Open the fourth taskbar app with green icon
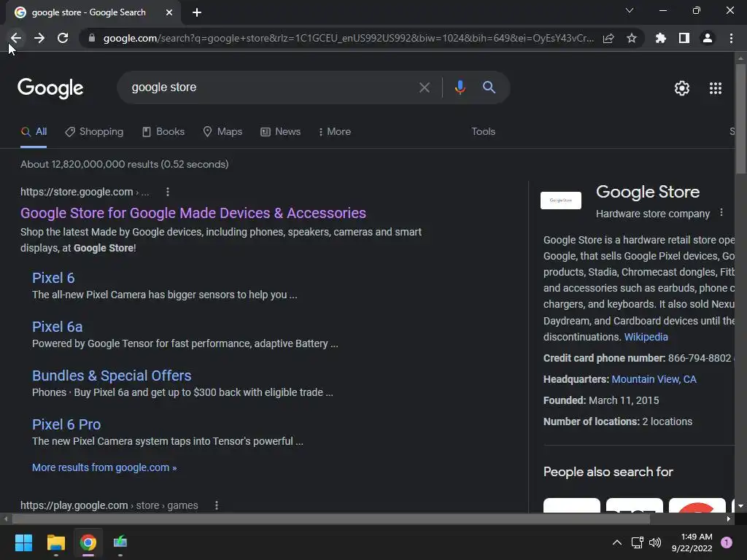This screenshot has height=560, width=747. pos(120,542)
